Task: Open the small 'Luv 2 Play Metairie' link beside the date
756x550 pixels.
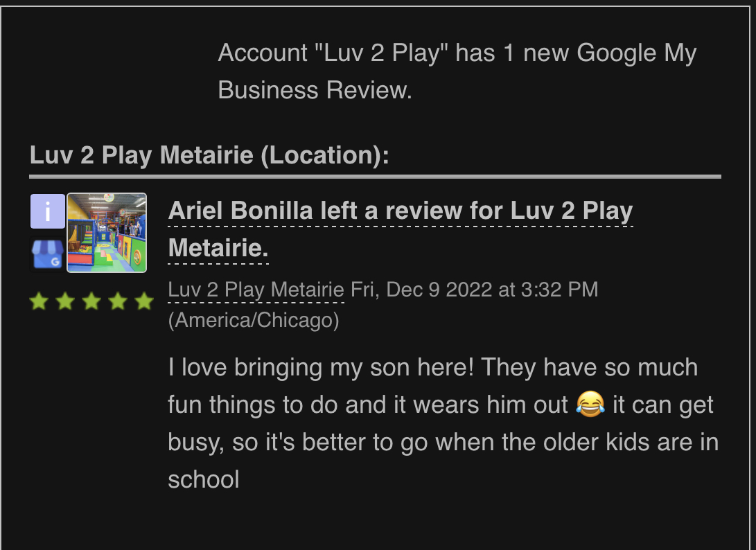Action: pos(256,290)
